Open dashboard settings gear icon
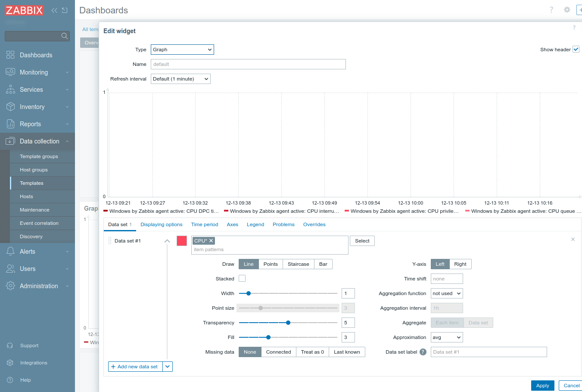The width and height of the screenshot is (582, 392). click(x=567, y=10)
